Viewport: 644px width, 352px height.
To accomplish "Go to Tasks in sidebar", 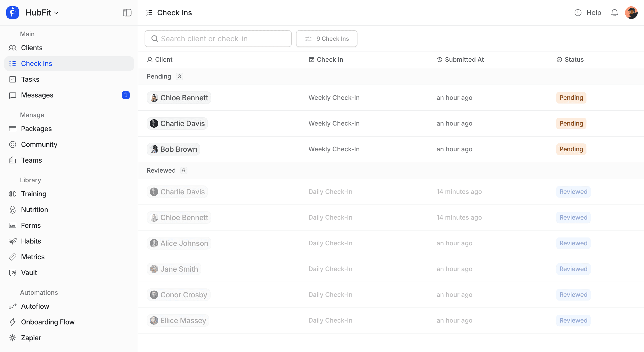I will [30, 79].
